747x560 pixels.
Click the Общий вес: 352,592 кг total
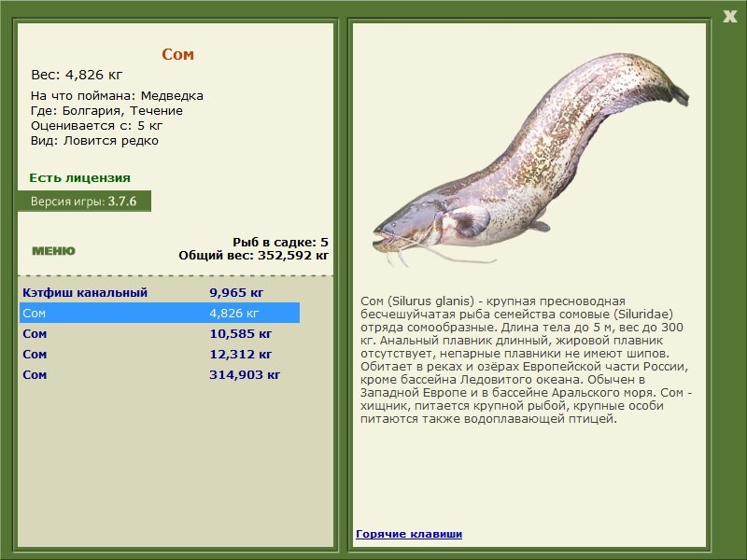pyautogui.click(x=253, y=255)
